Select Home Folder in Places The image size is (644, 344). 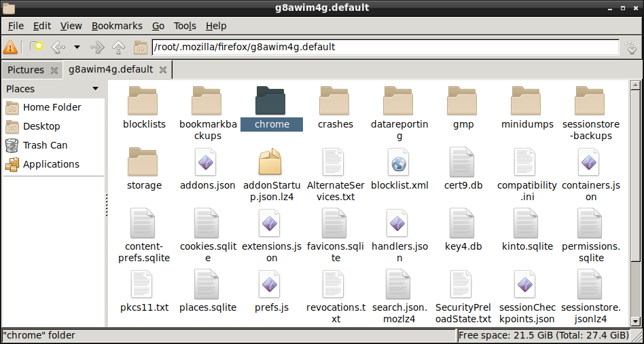tap(54, 107)
